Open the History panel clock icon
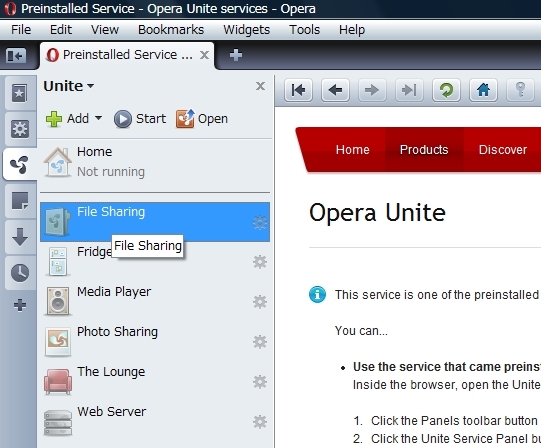 click(20, 273)
